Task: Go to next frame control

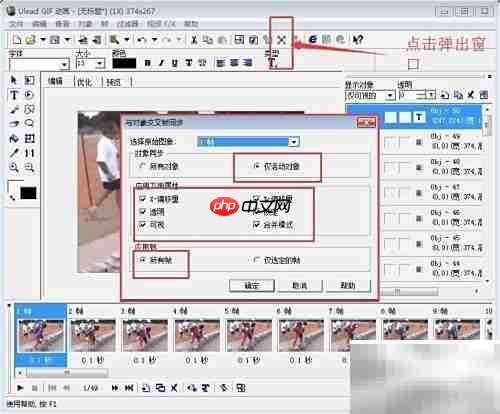Action: click(115, 388)
